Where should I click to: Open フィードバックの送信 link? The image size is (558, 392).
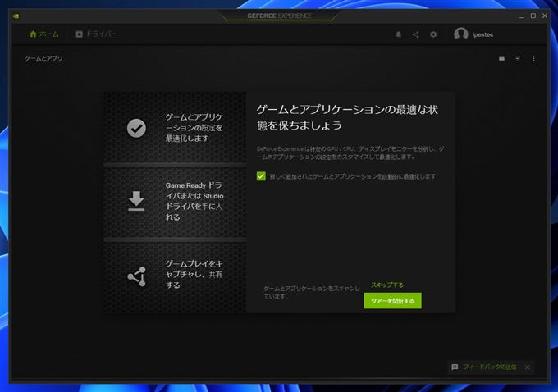pyautogui.click(x=490, y=367)
